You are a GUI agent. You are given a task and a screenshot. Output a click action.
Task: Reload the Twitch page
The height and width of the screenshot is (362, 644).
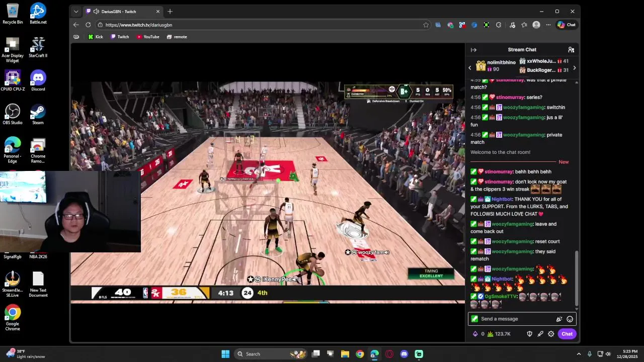click(x=88, y=25)
